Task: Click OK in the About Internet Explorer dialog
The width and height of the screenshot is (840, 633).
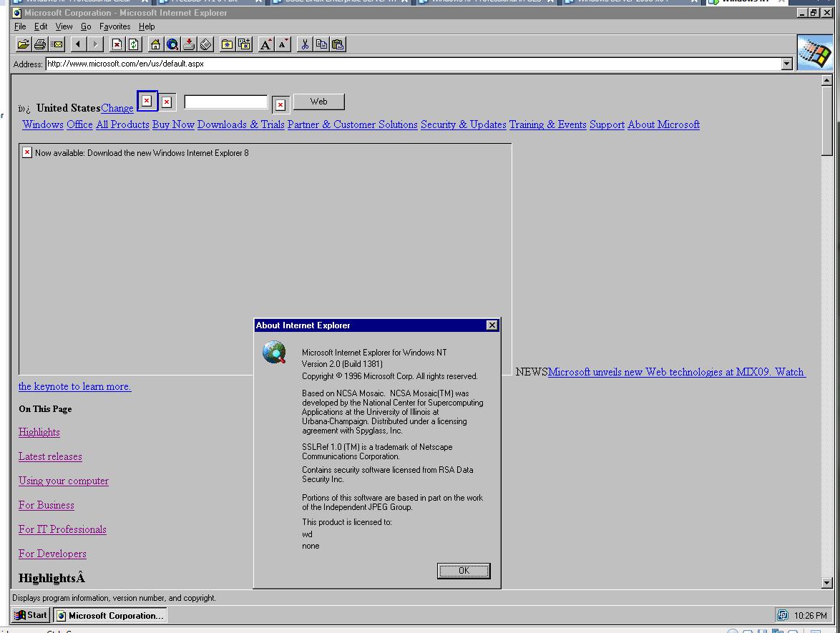Action: pos(464,571)
